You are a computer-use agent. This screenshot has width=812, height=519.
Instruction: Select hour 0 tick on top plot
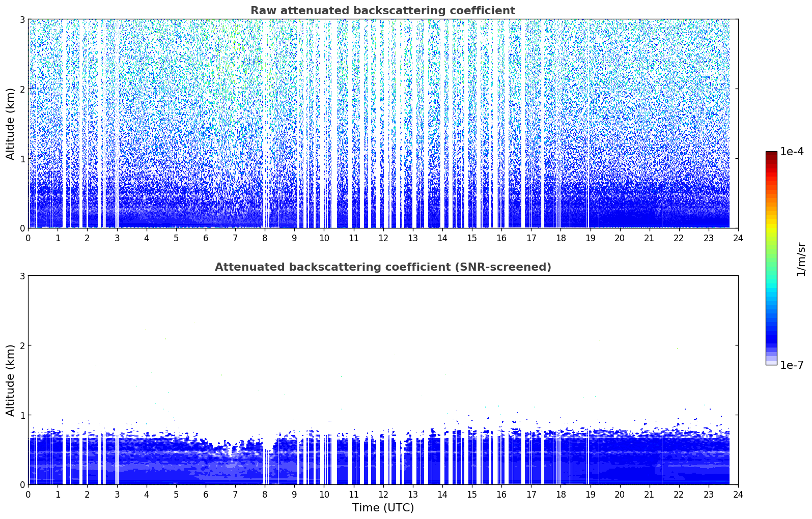pos(28,238)
